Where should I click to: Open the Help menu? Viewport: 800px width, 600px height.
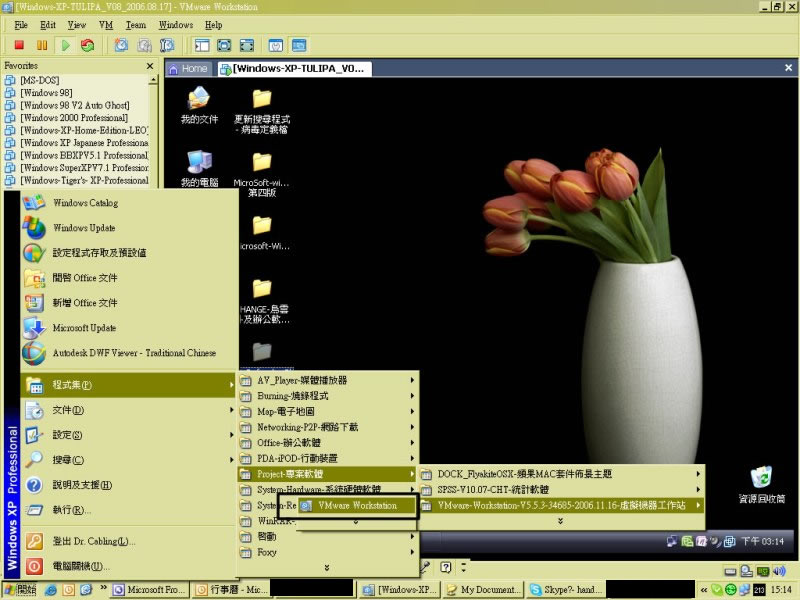coord(213,24)
